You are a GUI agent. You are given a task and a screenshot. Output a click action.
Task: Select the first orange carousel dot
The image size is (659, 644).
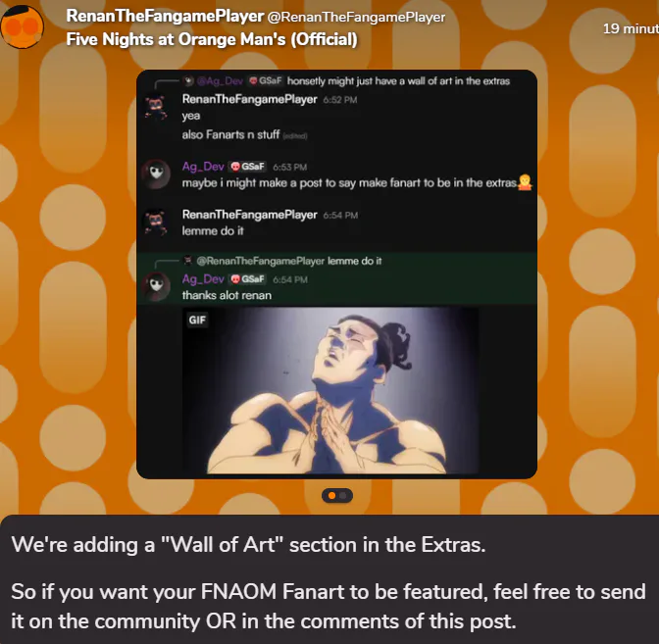click(x=331, y=496)
